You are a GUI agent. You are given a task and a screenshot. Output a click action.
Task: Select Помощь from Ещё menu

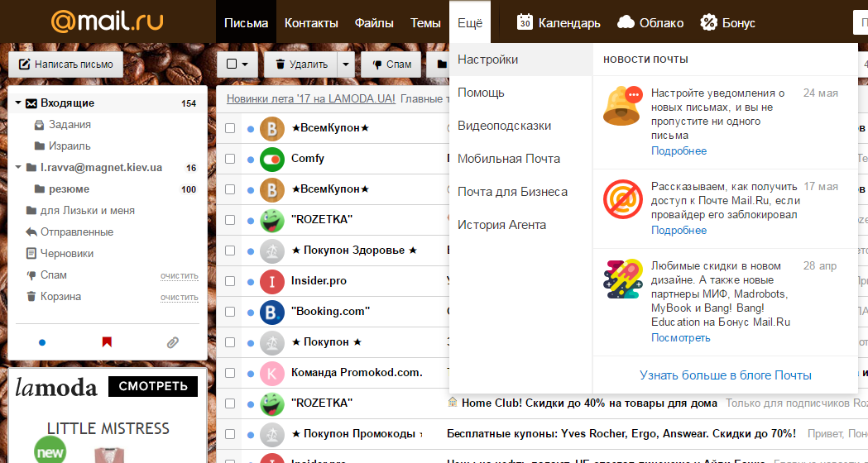[x=521, y=93]
